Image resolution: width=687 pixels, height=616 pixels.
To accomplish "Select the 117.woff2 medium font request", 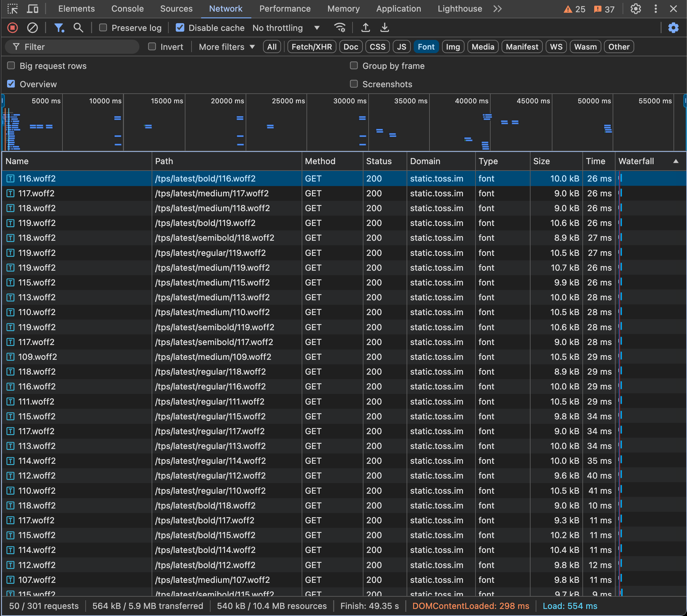I will click(x=344, y=193).
